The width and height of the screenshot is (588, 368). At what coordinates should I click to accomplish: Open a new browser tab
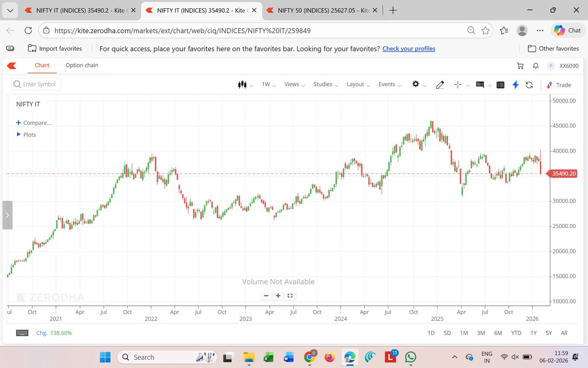[393, 10]
